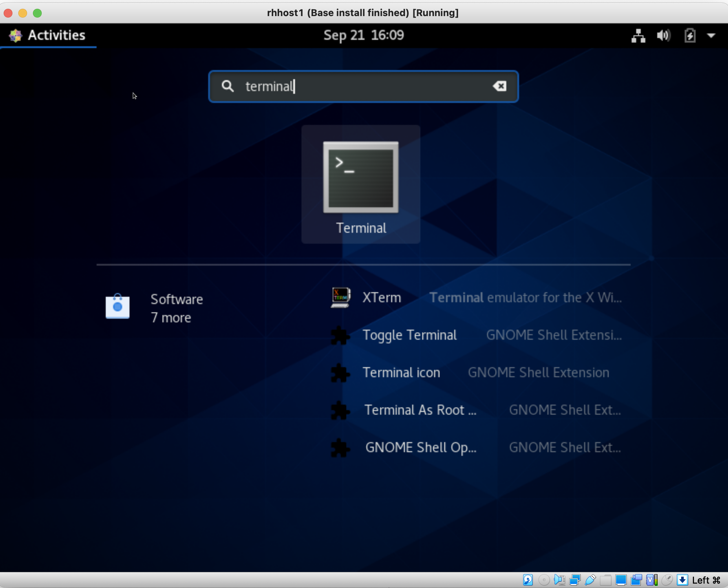Close the rhhost1 VM window
The image size is (728, 588).
click(x=8, y=13)
